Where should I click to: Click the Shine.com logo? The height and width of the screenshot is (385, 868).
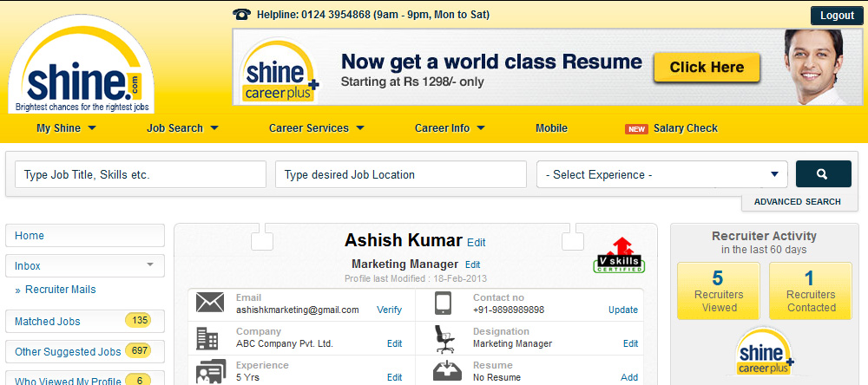pyautogui.click(x=82, y=65)
